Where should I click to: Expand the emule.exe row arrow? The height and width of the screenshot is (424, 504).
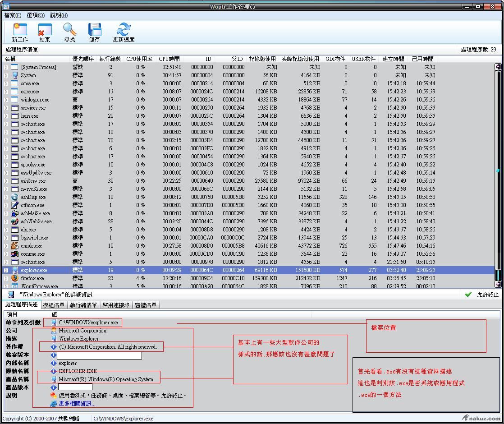[x=6, y=246]
